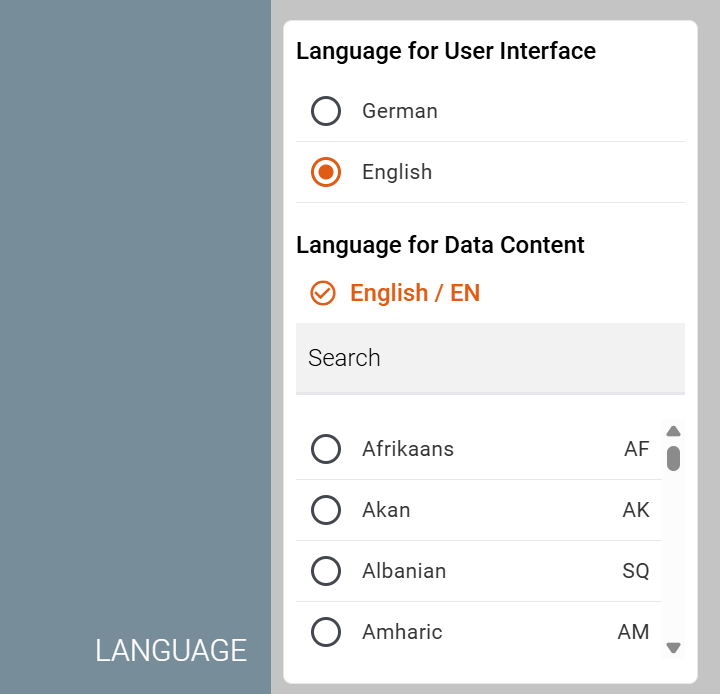This screenshot has width=720, height=694.
Task: Click the language list scroll down arrow
Action: click(x=673, y=648)
